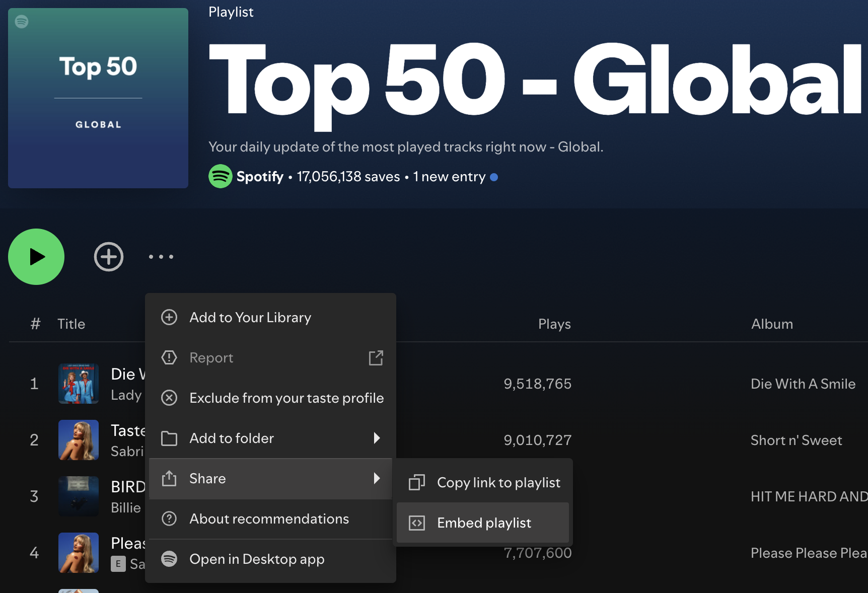Open the Die With A Smile album link

tap(803, 384)
